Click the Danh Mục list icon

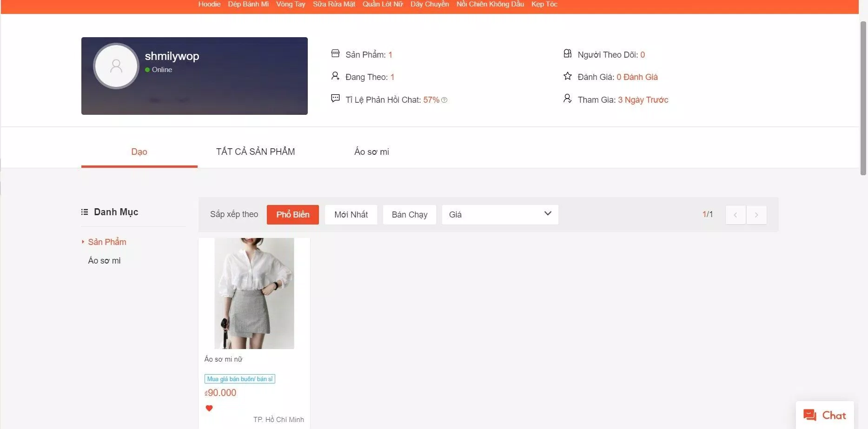(84, 211)
